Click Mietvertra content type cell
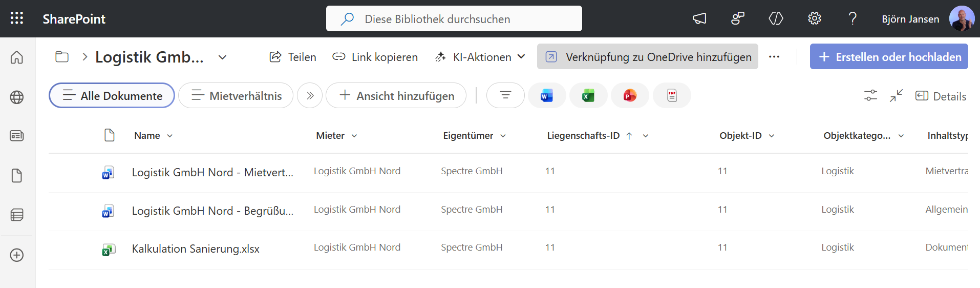This screenshot has height=288, width=980. (x=947, y=171)
